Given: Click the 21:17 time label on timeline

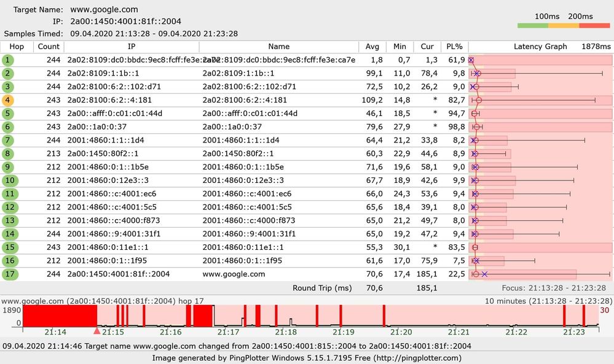Looking at the screenshot, I should pyautogui.click(x=228, y=332).
